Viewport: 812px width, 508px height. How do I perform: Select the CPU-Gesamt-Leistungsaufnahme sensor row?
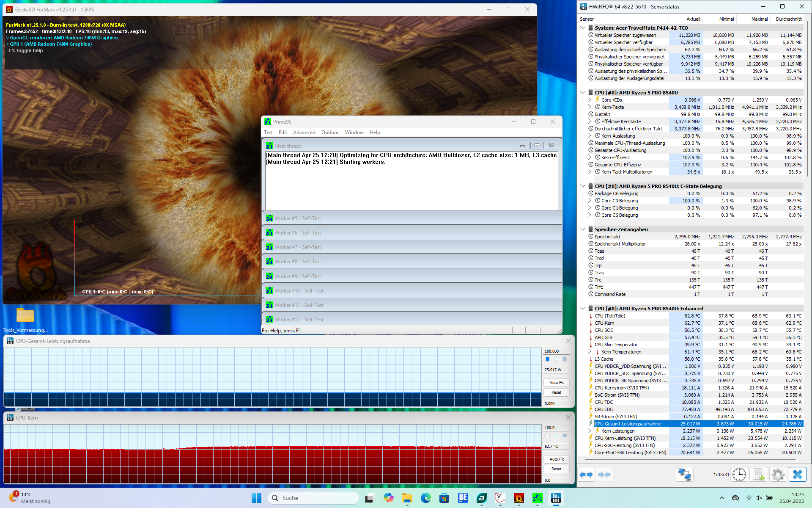pyautogui.click(x=628, y=424)
